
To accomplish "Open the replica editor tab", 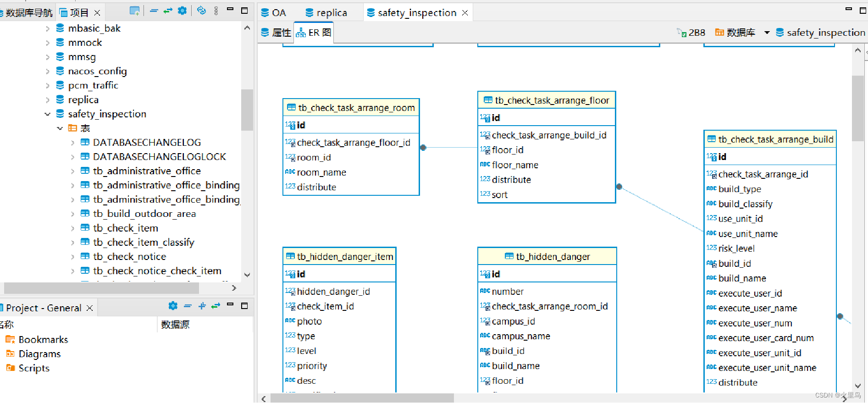I will coord(326,13).
